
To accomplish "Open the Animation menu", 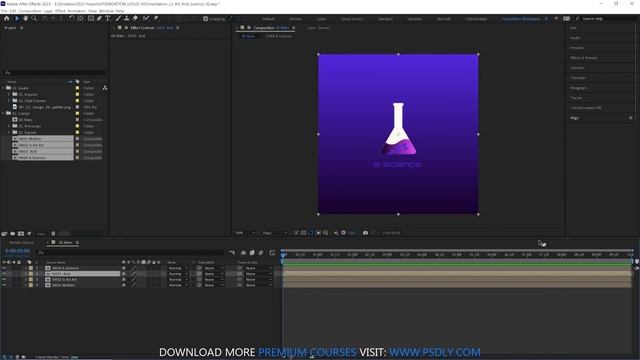I will (76, 11).
